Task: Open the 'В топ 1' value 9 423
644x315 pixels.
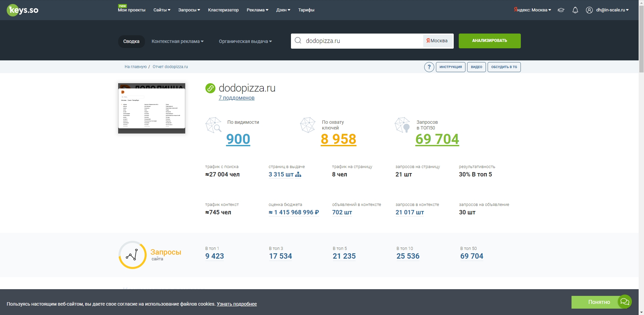Action: [215, 256]
